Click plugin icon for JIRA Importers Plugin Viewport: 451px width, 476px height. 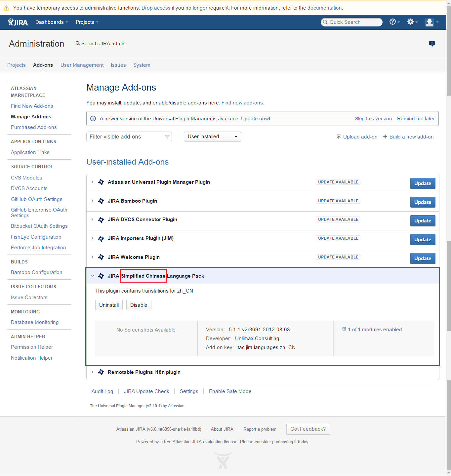coord(101,238)
